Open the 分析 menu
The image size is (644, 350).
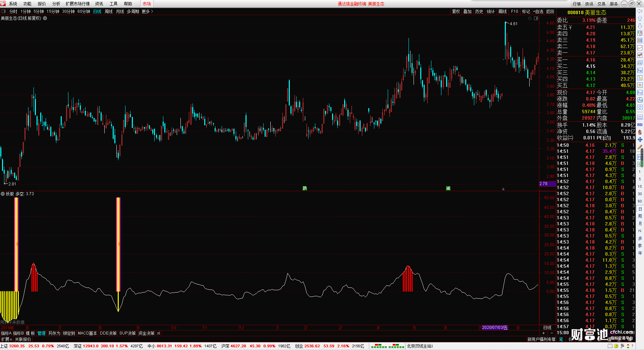pos(56,4)
